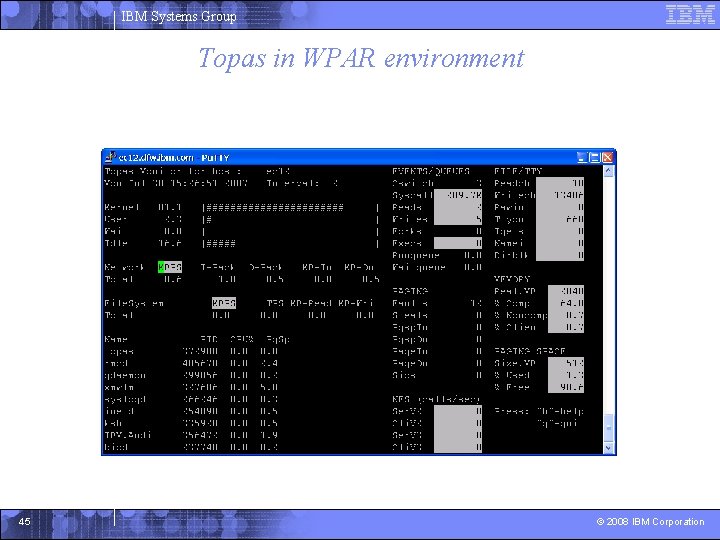Click the PuTTY window title bar text
The height and width of the screenshot is (540, 720).
pos(174,158)
